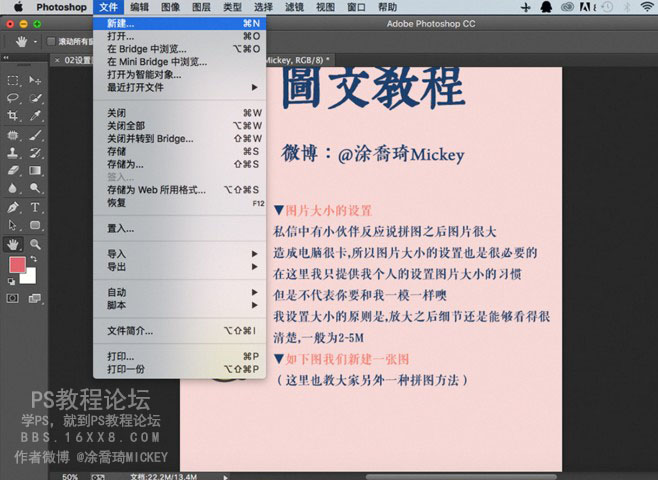This screenshot has width=658, height=480.
Task: Choose 打开... from the File menu
Action: (x=180, y=36)
